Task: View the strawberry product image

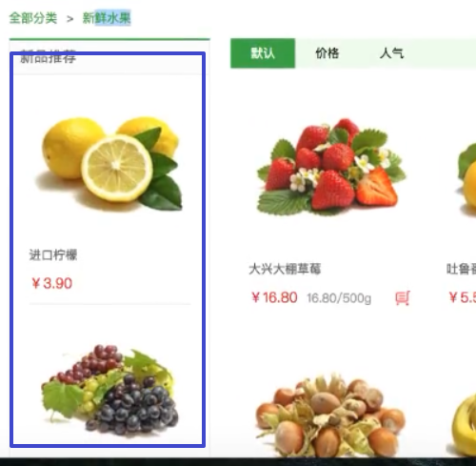Action: 331,167
